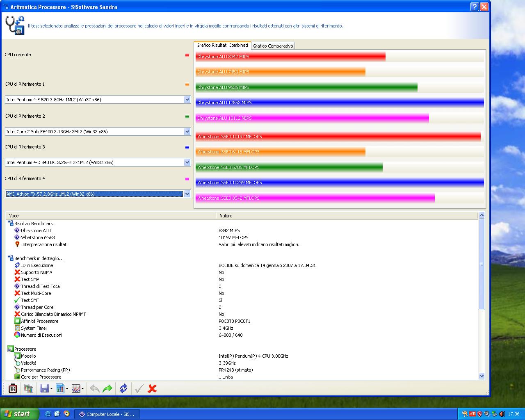Click the green Riferimento 2 color marker
Image resolution: width=525 pixels, height=420 pixels.
(187, 116)
